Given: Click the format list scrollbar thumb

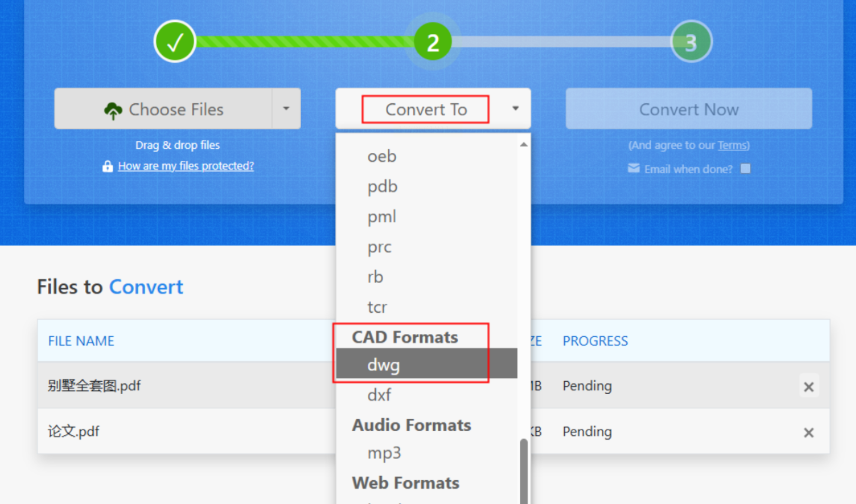Looking at the screenshot, I should pyautogui.click(x=524, y=470).
